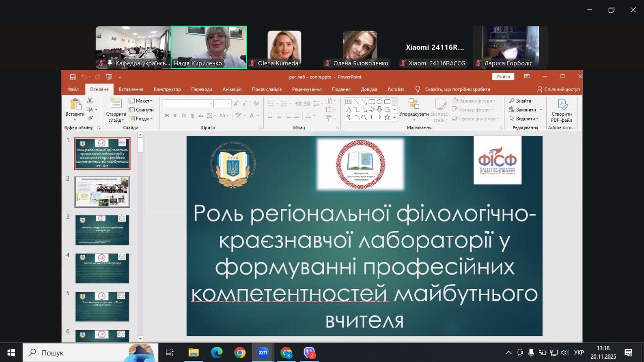Toggle underline (П) formatting
This screenshot has height=362, width=644.
click(x=184, y=116)
